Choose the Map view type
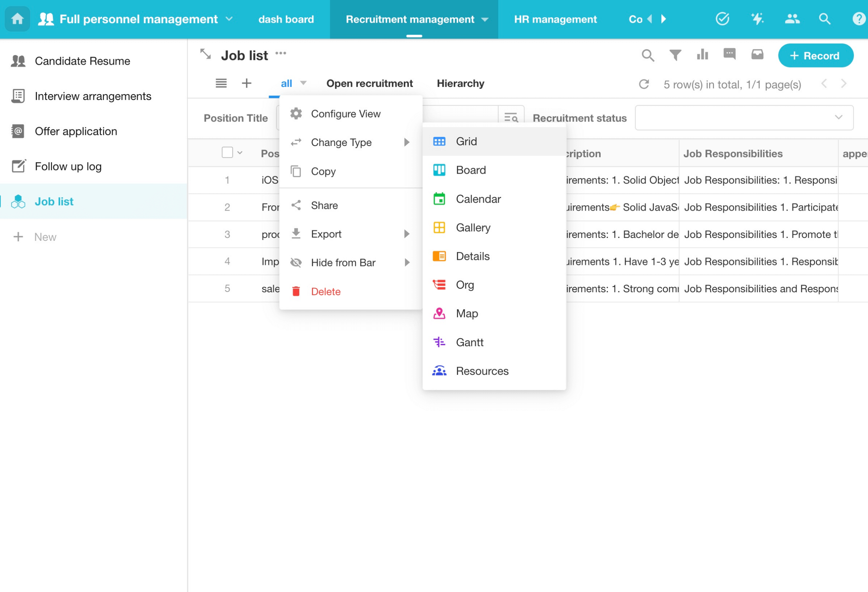 [x=466, y=313]
